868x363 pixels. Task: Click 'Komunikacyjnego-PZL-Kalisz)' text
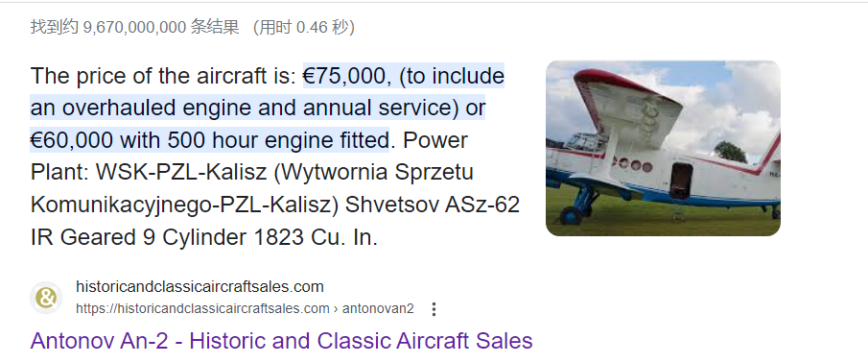click(x=184, y=206)
